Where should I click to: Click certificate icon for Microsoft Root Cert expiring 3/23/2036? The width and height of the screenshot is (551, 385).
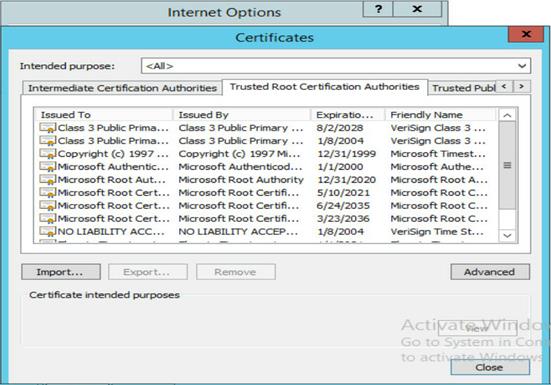click(x=47, y=219)
